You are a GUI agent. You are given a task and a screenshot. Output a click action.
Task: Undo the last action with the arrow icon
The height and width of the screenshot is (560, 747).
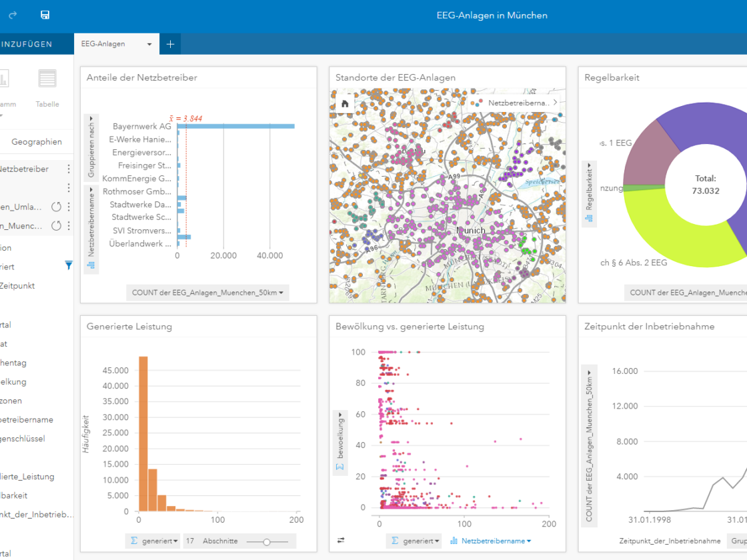pyautogui.click(x=12, y=15)
